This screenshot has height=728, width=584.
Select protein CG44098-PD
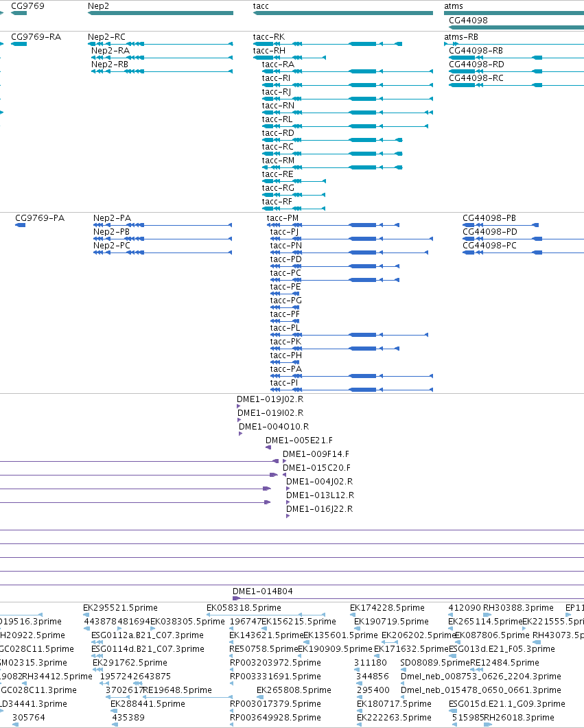coord(490,232)
